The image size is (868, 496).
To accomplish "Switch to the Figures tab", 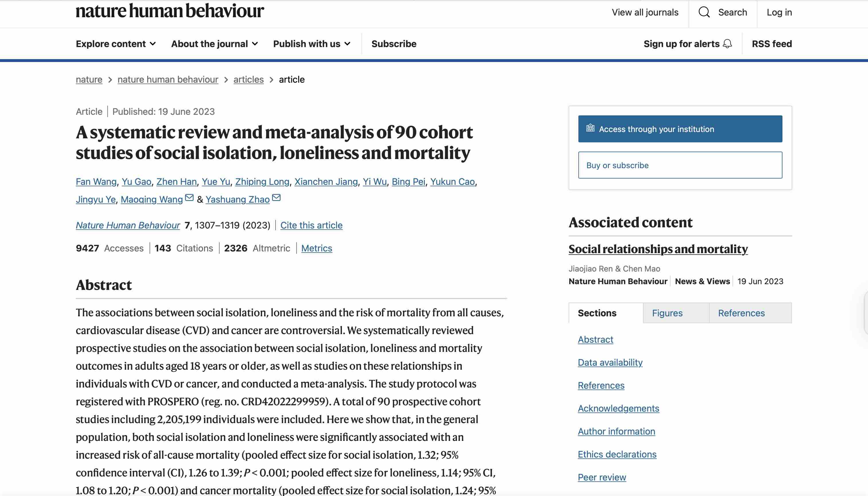I will tap(667, 313).
